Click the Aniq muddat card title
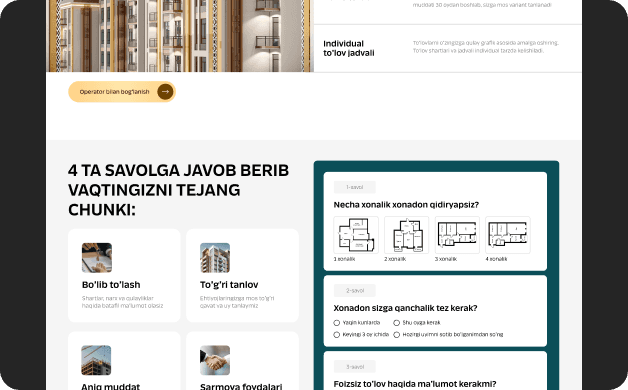628x390 pixels. coord(111,386)
